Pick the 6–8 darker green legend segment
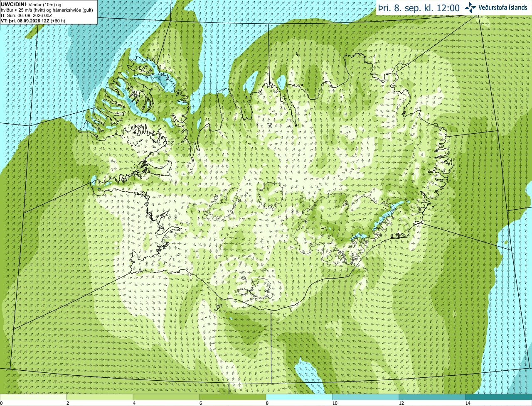Viewport: 532px width, 406px height. (233, 397)
